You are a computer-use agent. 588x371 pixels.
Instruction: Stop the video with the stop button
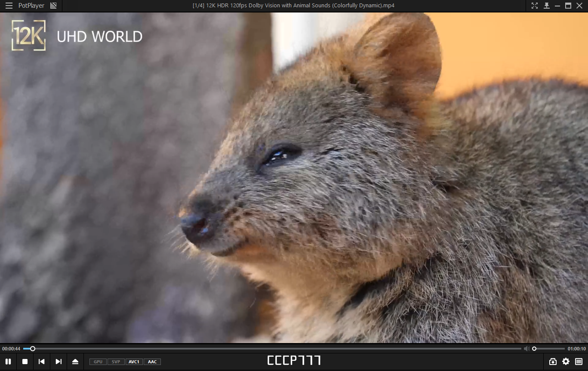click(x=25, y=362)
